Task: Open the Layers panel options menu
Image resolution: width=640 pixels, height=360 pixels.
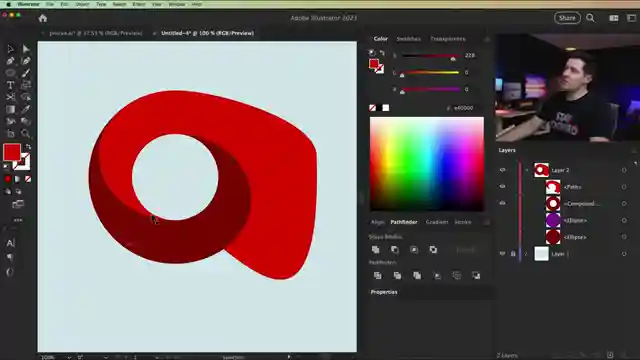Action: click(634, 151)
